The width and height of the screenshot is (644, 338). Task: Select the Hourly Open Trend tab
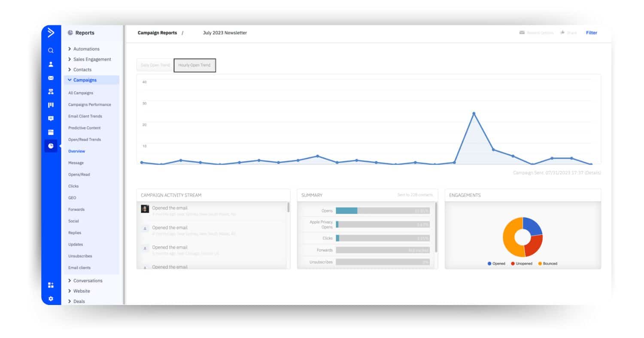pyautogui.click(x=194, y=65)
